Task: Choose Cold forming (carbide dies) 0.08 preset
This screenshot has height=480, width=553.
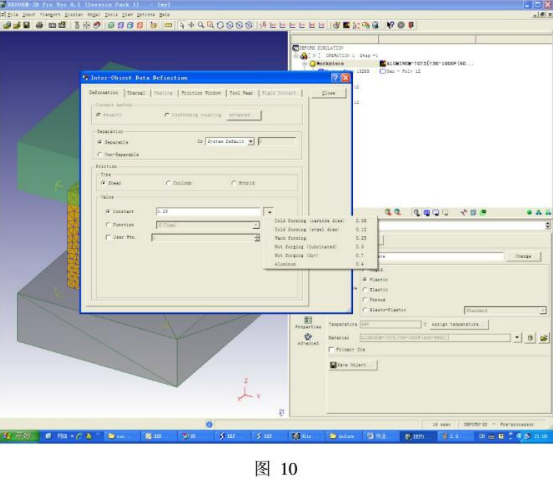Action: click(320, 221)
